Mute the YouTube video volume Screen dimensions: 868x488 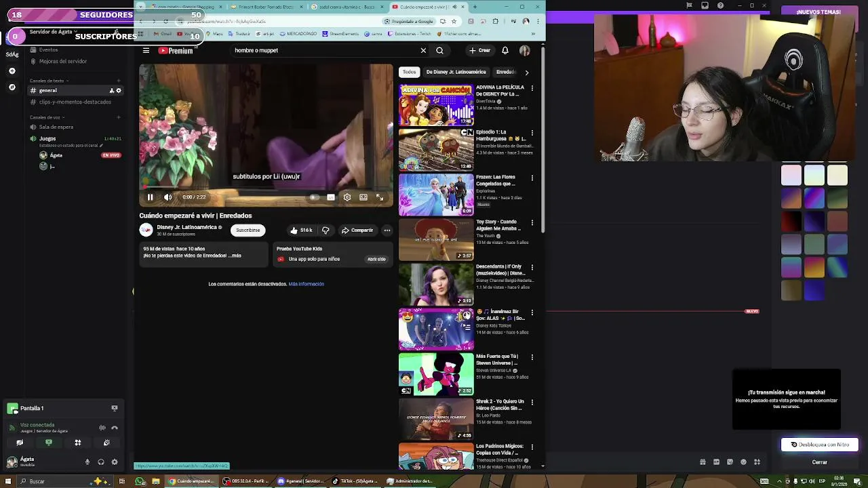click(x=168, y=197)
